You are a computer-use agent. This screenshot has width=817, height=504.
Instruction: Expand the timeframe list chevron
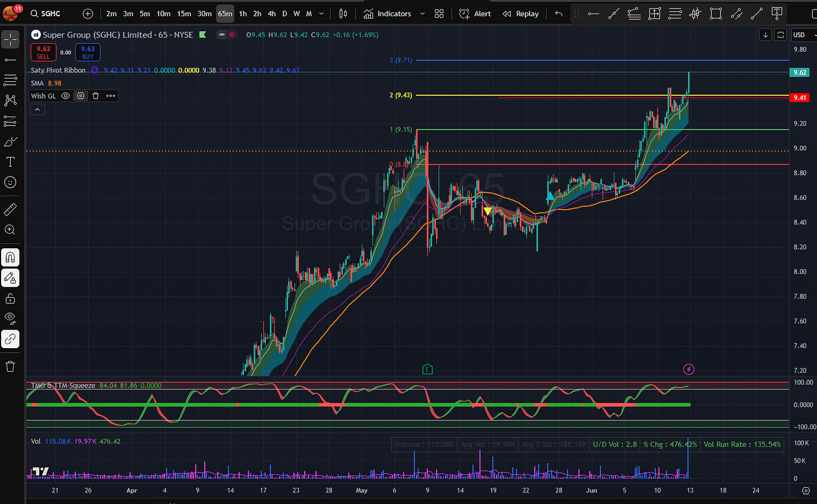[322, 13]
